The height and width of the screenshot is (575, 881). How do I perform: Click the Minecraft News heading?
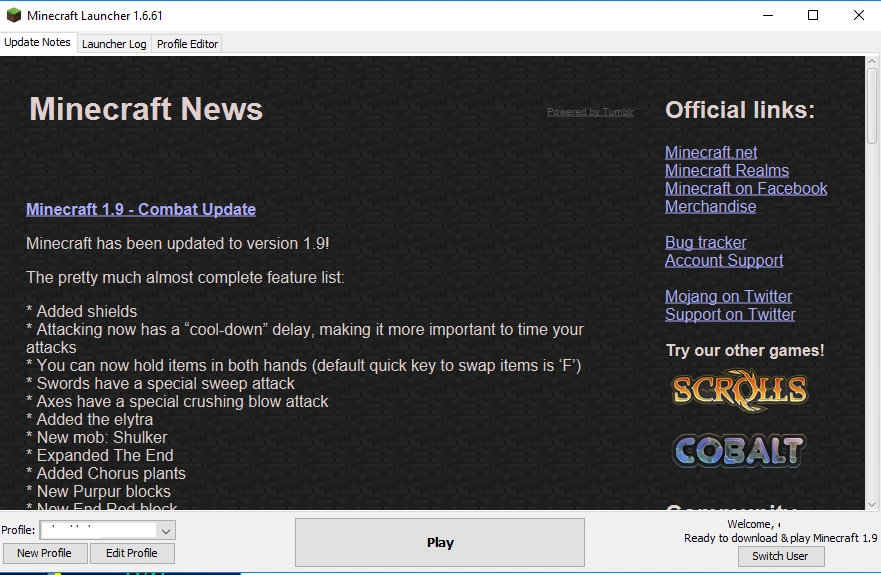tap(146, 109)
